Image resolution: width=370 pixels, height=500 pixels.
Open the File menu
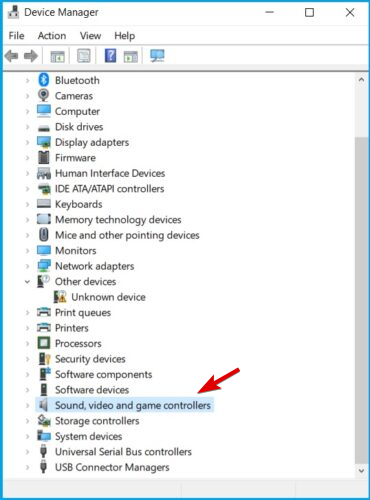click(16, 36)
